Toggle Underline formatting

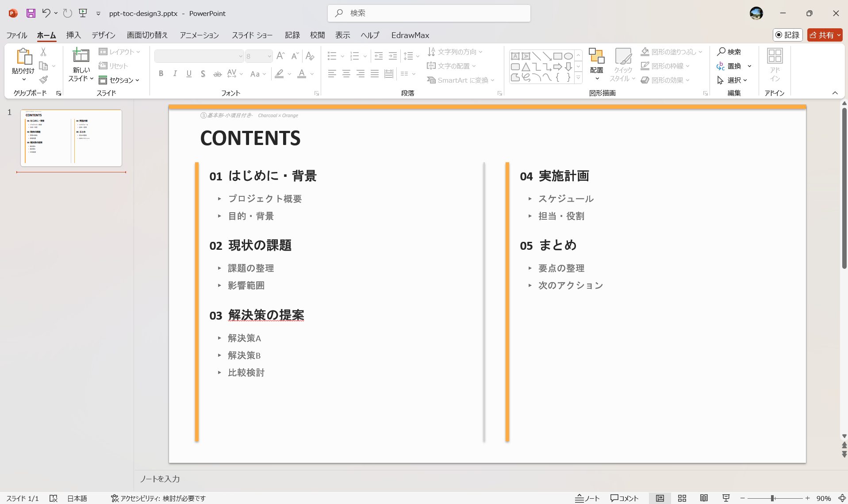189,74
